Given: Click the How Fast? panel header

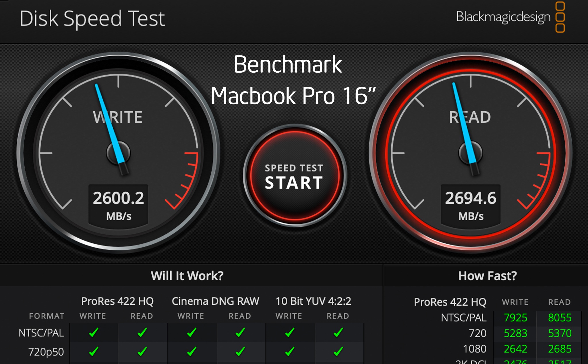Looking at the screenshot, I should (x=487, y=276).
